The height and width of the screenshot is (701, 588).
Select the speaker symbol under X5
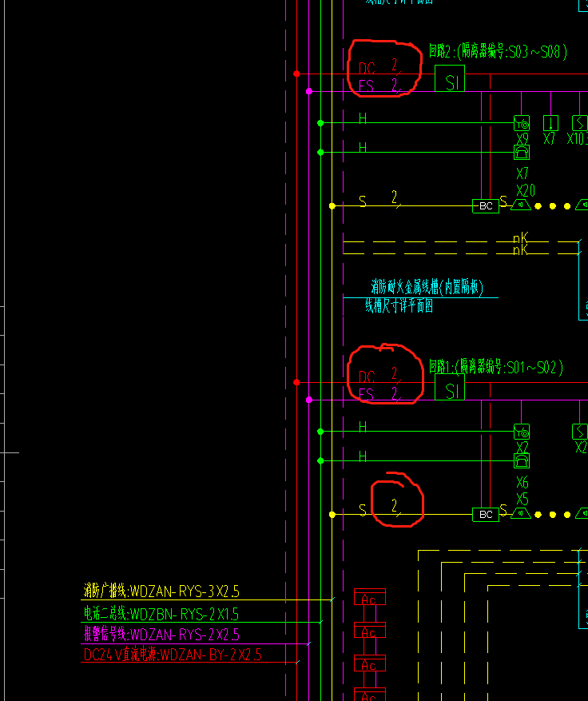[521, 514]
